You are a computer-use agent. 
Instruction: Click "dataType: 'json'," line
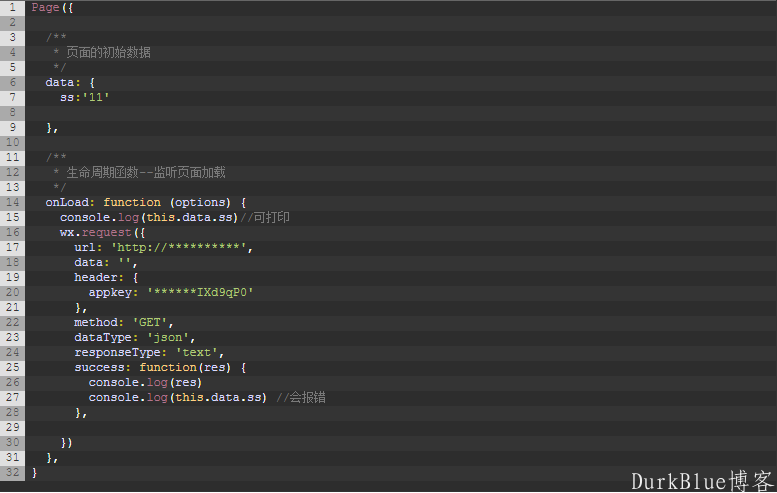point(134,337)
